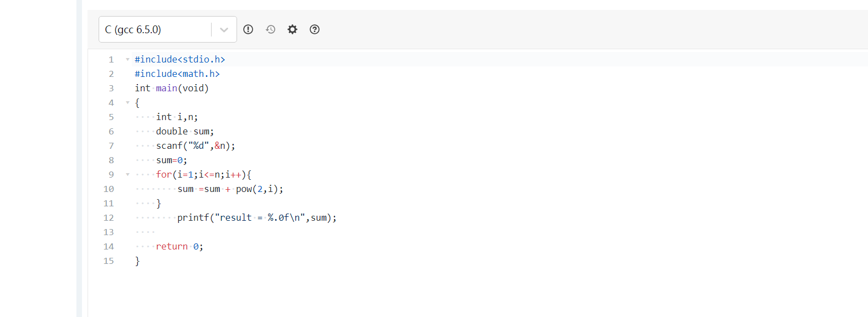Click the double sum; declaration
868x317 pixels.
click(x=185, y=131)
